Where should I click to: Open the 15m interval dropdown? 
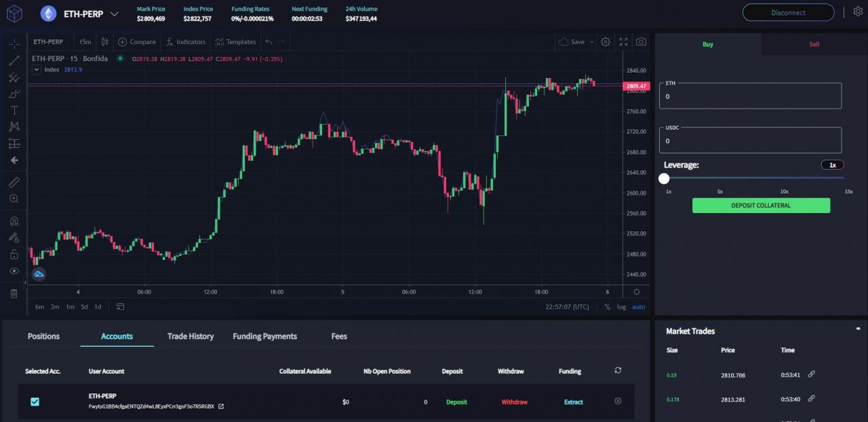[85, 42]
